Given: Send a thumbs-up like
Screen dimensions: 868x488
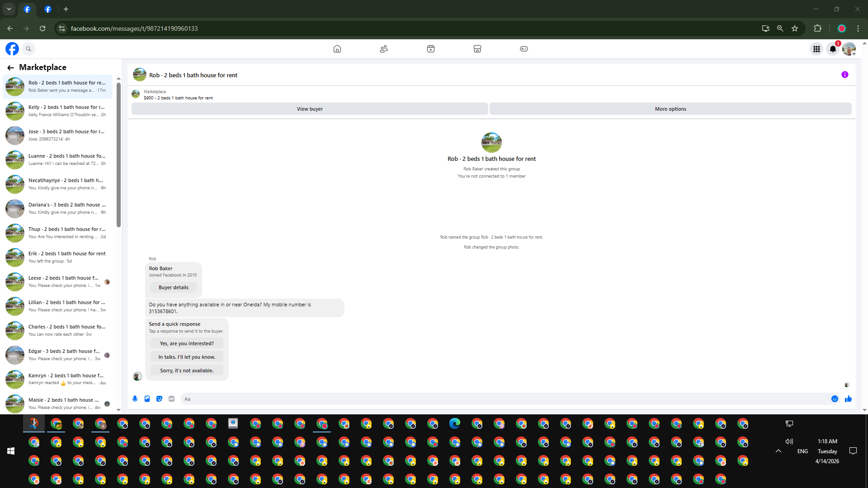Looking at the screenshot, I should 848,399.
